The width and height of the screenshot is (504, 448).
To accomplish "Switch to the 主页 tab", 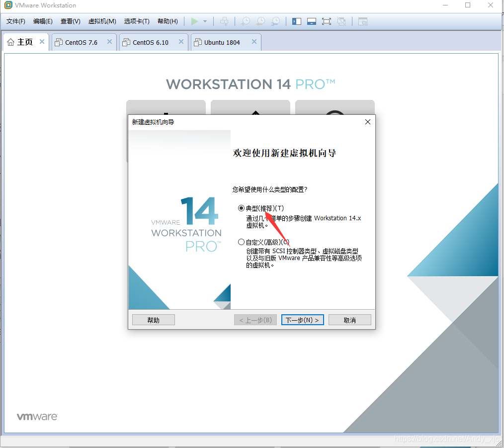I will pos(25,42).
